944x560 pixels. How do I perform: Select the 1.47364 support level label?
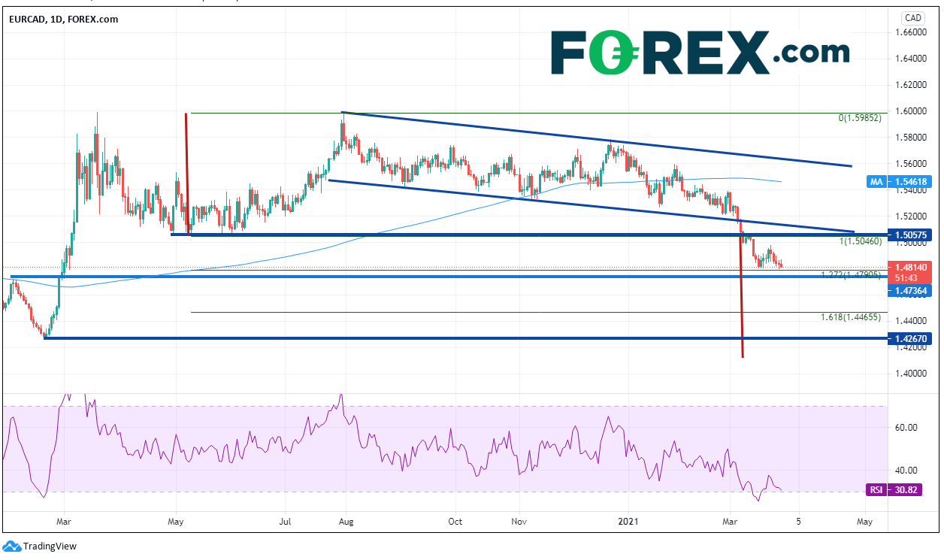point(909,290)
